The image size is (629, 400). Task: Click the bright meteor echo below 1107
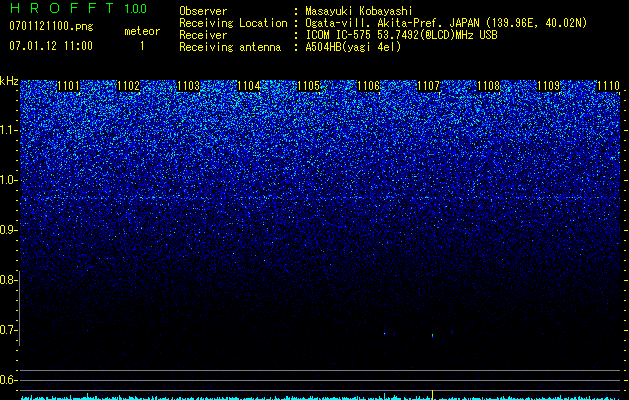pos(432,335)
